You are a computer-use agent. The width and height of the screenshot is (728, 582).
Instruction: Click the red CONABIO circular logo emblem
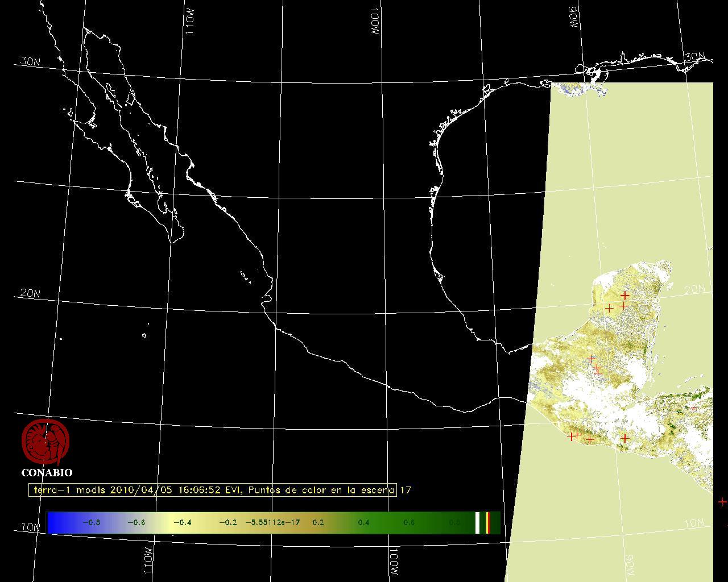pos(45,442)
